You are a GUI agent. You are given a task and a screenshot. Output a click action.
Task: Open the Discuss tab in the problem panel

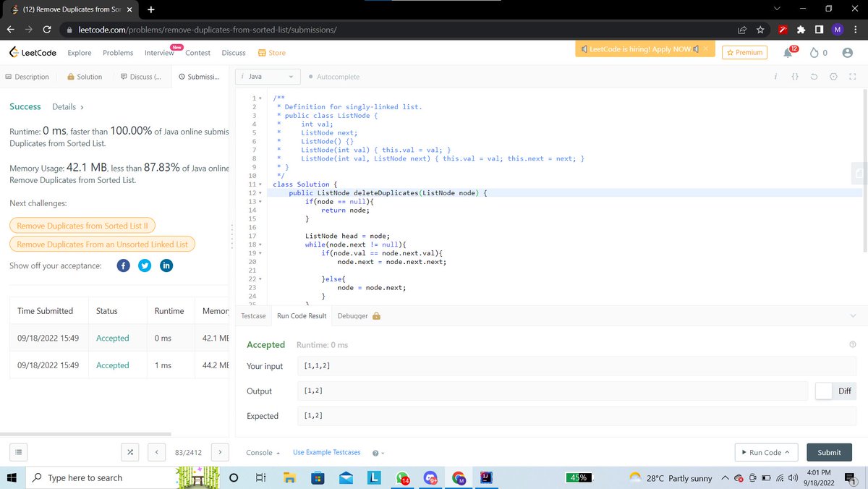[x=140, y=77]
